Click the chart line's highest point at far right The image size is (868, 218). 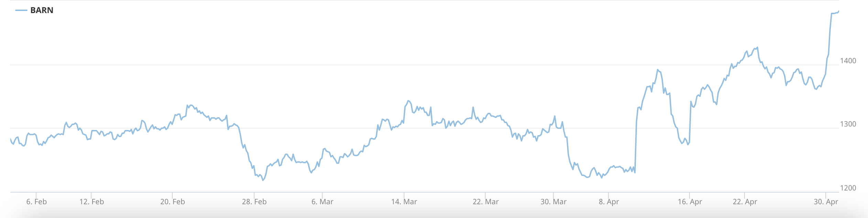(x=838, y=11)
